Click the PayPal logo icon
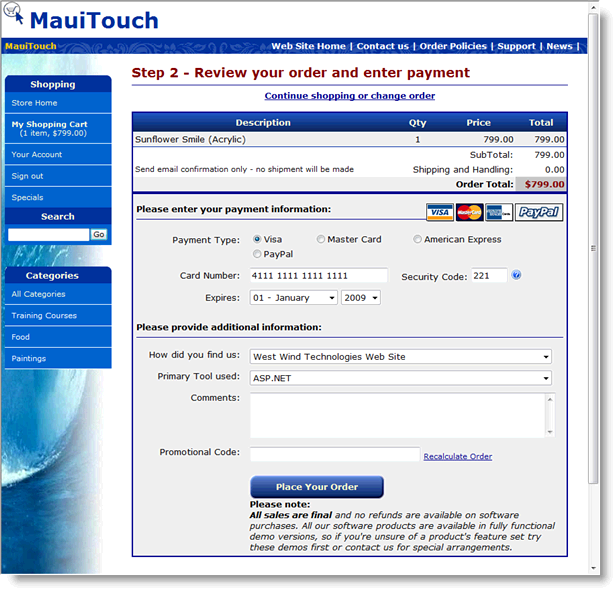This screenshot has height=591, width=616. 539,212
